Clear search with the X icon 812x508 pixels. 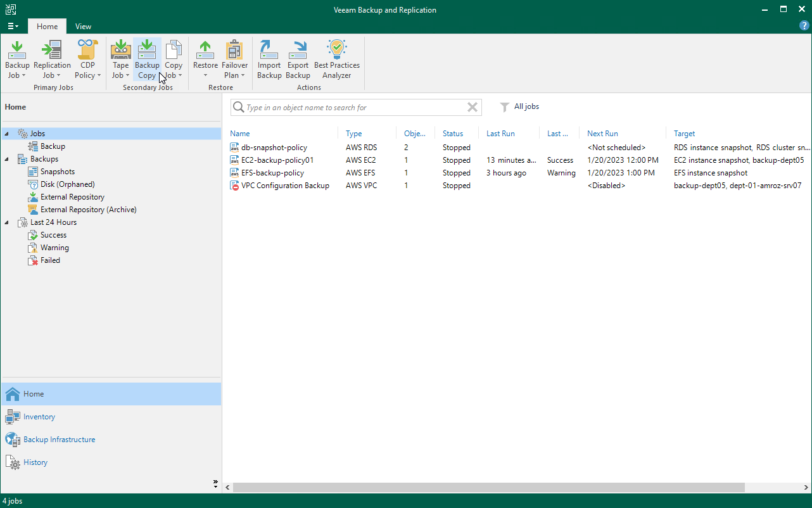click(x=473, y=107)
